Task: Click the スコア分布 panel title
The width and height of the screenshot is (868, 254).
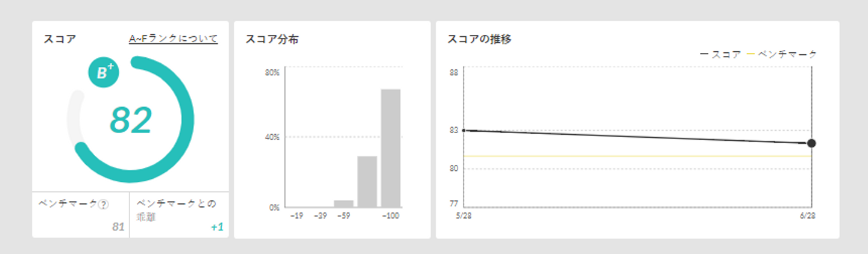Action: coord(272,40)
